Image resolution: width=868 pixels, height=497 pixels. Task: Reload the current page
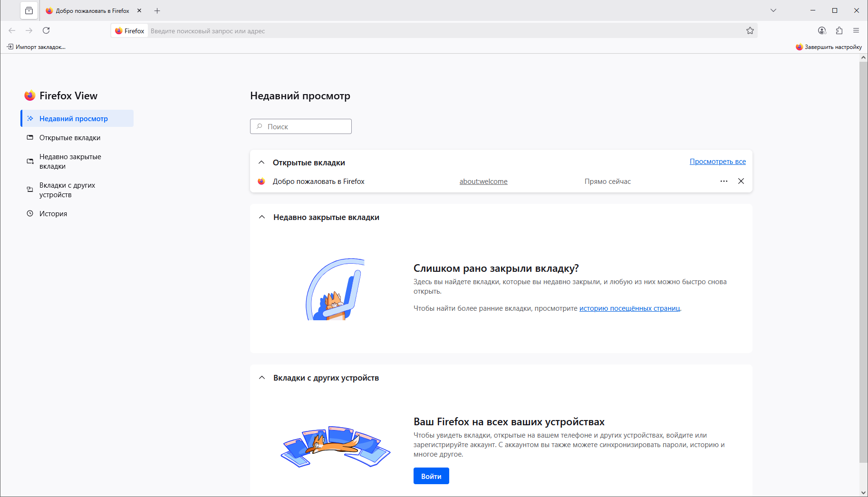click(46, 30)
